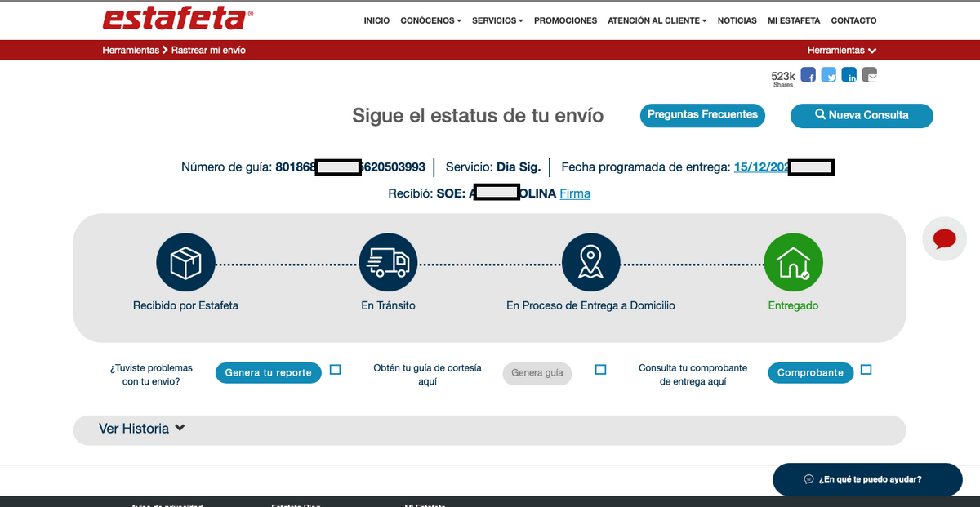Share on Twitter icon

point(829,74)
